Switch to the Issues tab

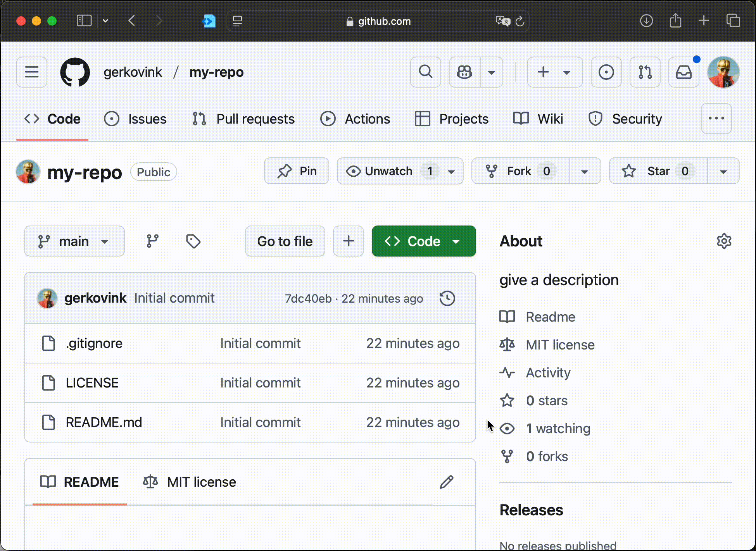pos(135,119)
